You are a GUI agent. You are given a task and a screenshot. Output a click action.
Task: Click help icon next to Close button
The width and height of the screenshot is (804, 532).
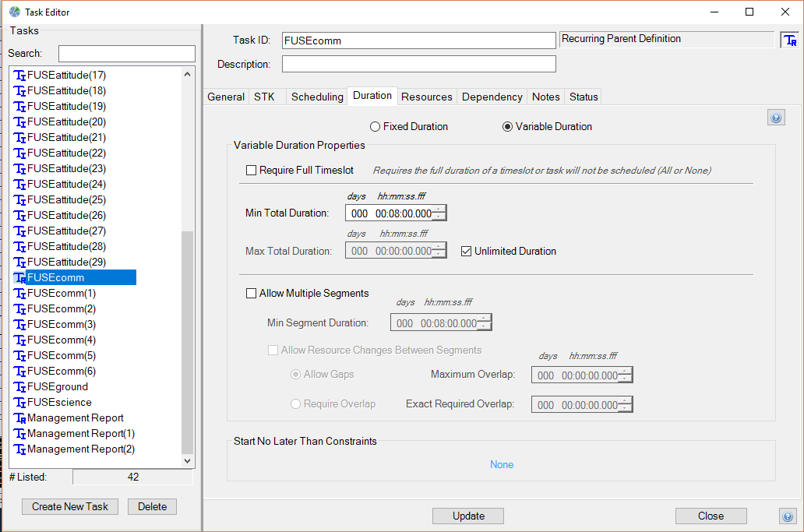coord(787,516)
